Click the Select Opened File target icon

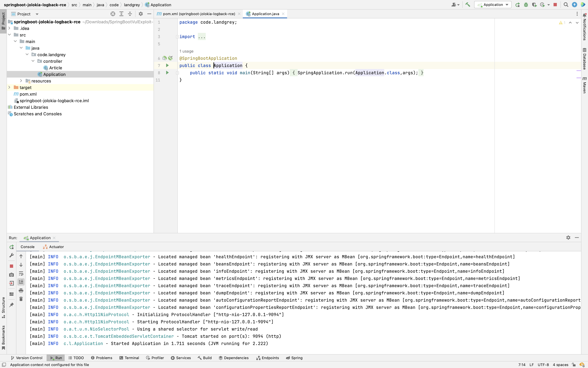pyautogui.click(x=113, y=14)
